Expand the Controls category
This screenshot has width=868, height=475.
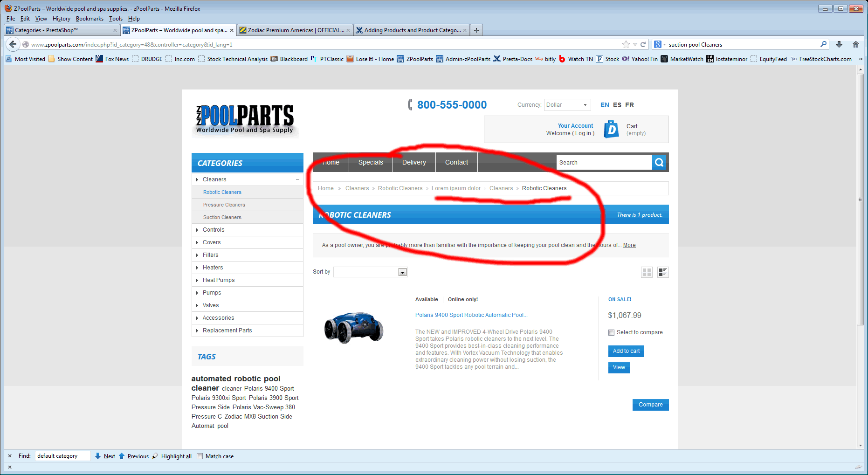(197, 230)
